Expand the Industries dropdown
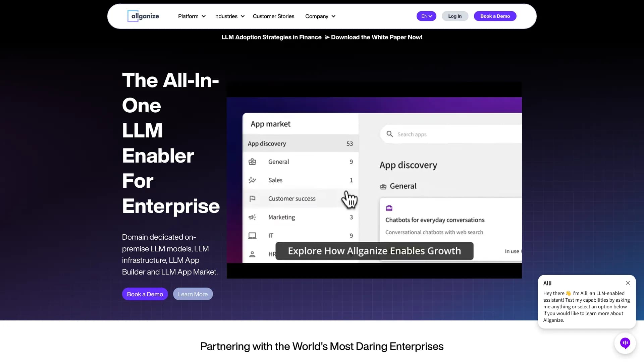The height and width of the screenshot is (362, 644). tap(229, 16)
